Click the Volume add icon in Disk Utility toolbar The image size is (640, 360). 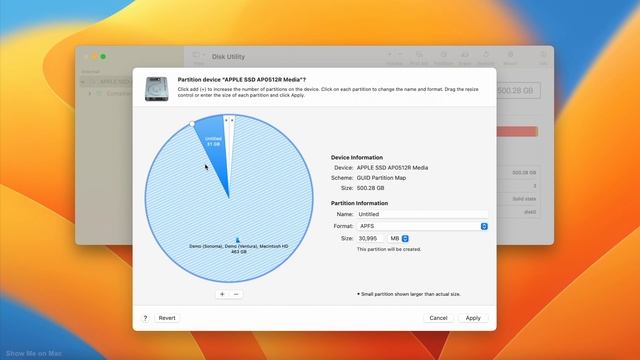click(x=389, y=55)
